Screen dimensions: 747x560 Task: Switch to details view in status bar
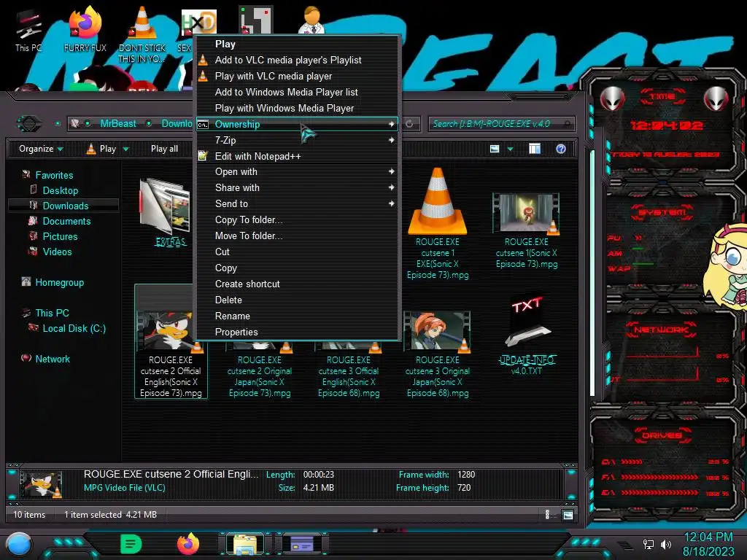(x=547, y=515)
